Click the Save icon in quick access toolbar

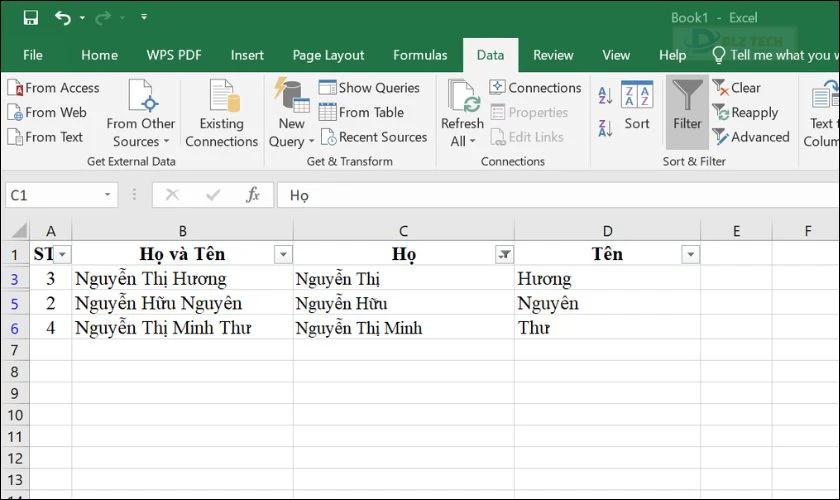coord(31,18)
